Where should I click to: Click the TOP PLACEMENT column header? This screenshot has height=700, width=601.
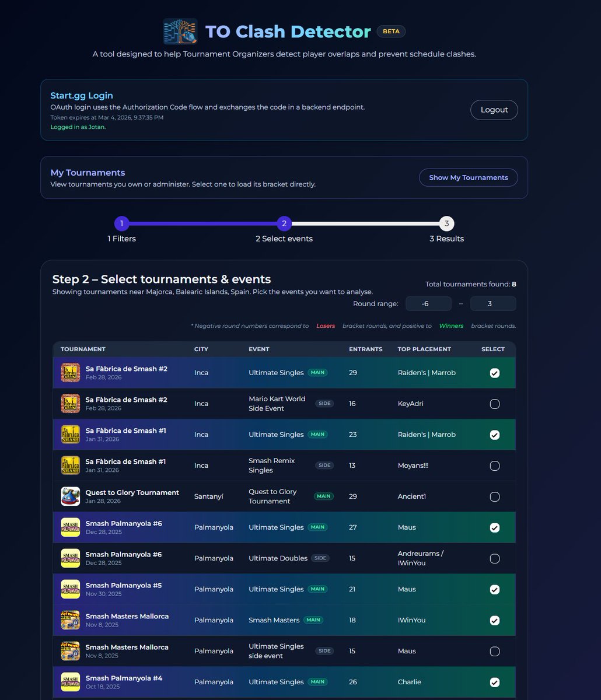[424, 349]
